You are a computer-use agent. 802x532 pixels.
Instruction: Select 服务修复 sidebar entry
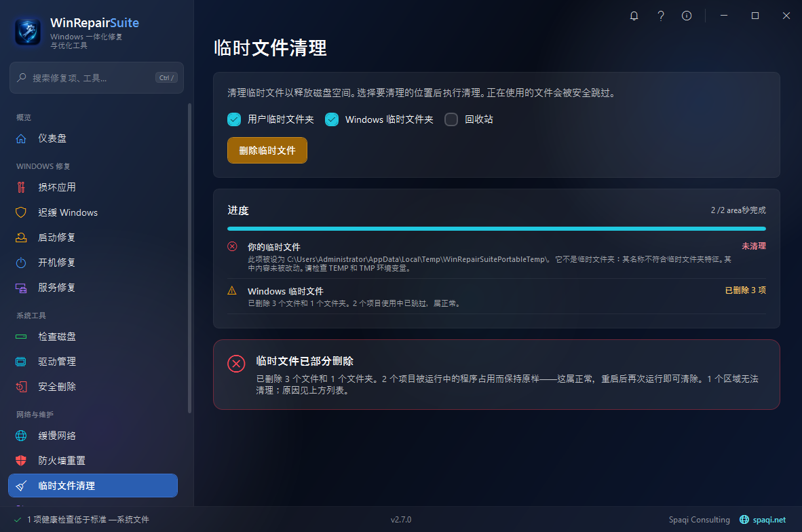pyautogui.click(x=93, y=288)
